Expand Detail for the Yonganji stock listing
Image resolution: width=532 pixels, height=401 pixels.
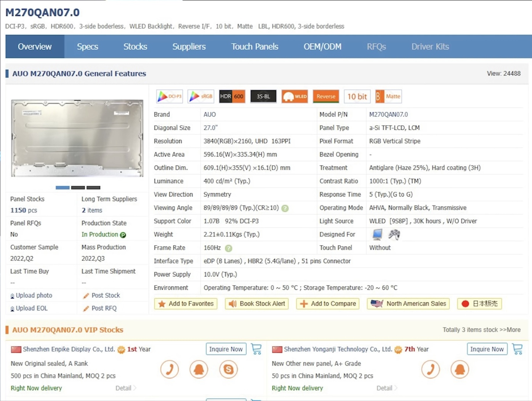pyautogui.click(x=387, y=388)
